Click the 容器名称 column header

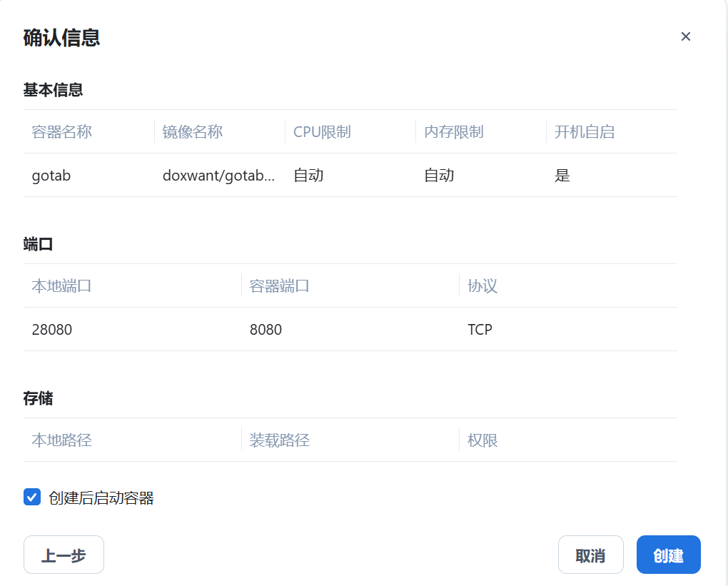tap(62, 132)
